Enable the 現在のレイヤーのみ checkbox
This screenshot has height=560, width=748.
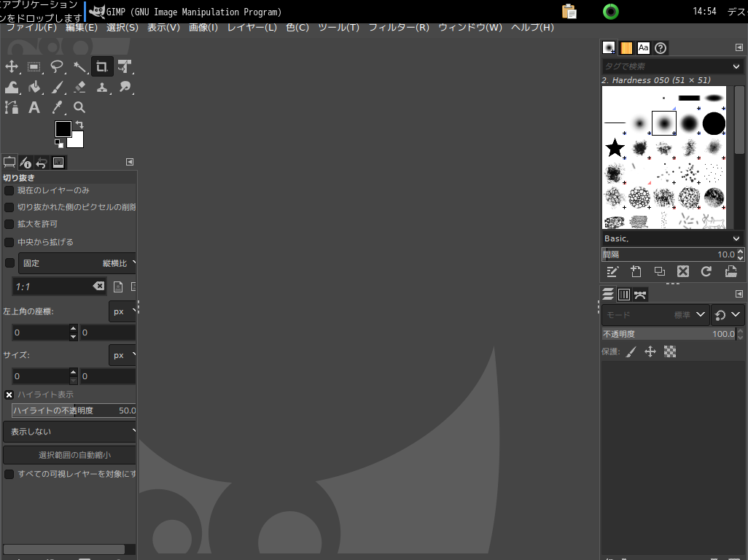[9, 191]
